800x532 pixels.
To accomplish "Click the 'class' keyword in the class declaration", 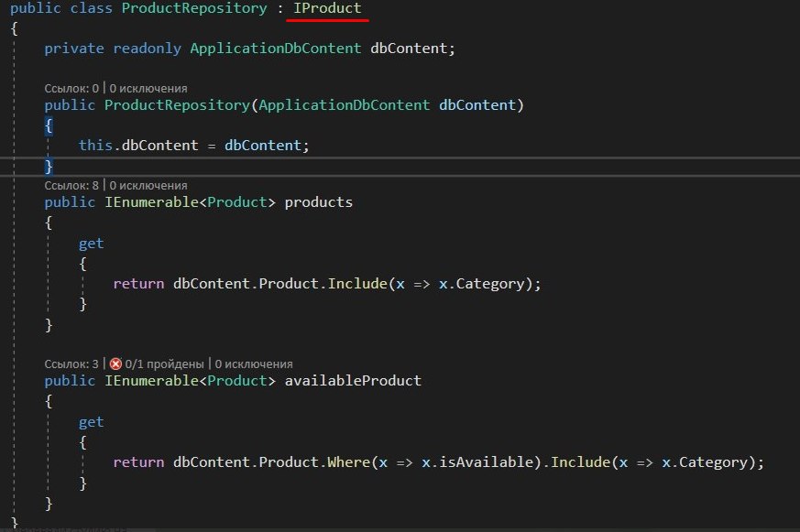I will (92, 8).
